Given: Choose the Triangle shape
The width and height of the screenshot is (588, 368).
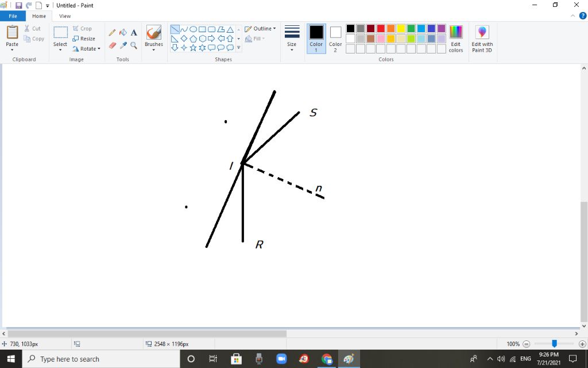Looking at the screenshot, I should pyautogui.click(x=230, y=29).
